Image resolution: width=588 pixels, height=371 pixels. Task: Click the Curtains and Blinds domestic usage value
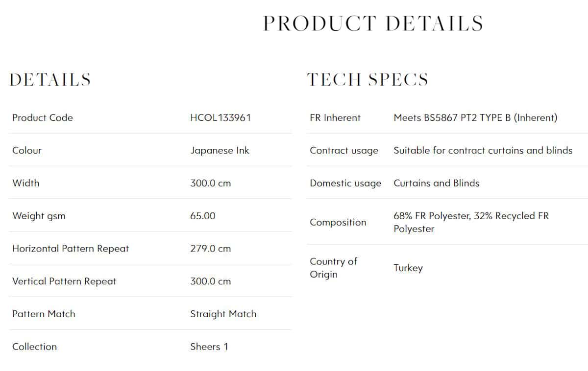tap(437, 183)
